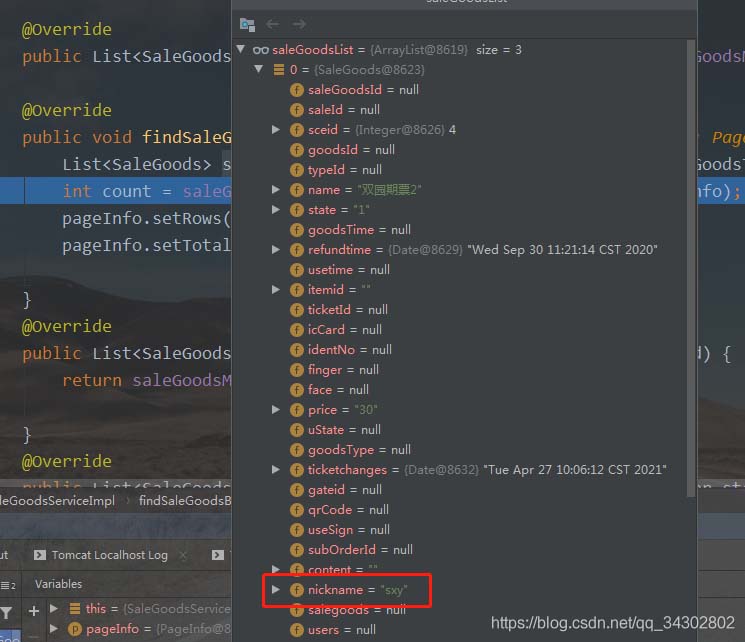Viewport: 745px width, 642px height.
Task: Click 'List<SaleGoods> s' code line
Action: 147,164
